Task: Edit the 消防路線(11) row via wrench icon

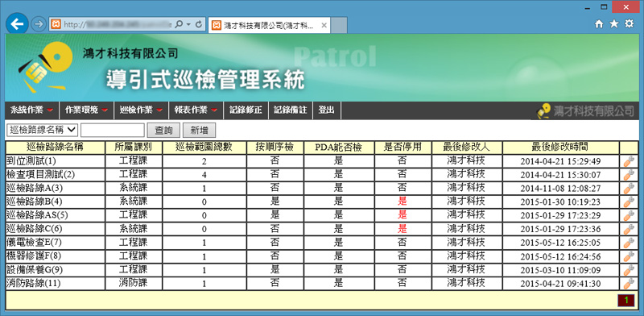Action: tap(629, 284)
